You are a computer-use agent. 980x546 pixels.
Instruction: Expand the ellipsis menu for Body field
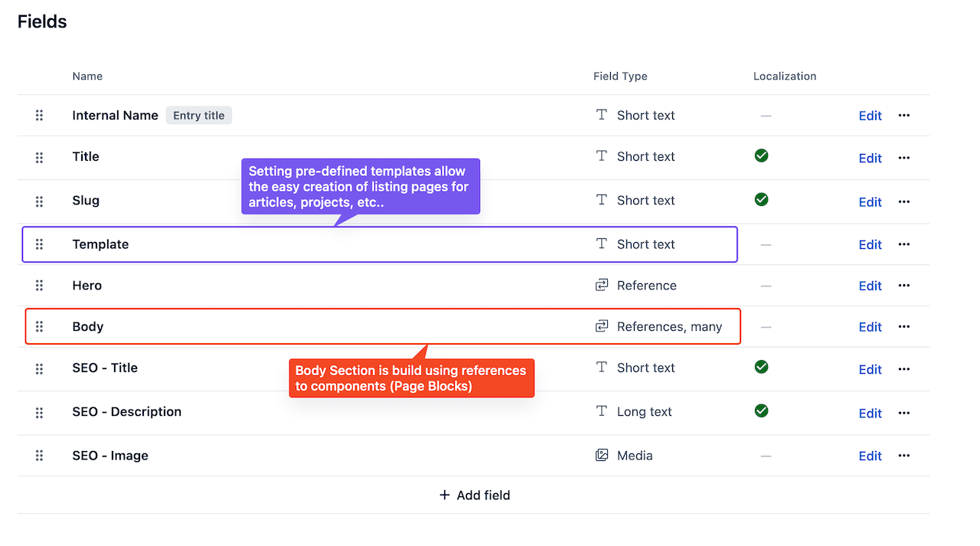pyautogui.click(x=904, y=327)
